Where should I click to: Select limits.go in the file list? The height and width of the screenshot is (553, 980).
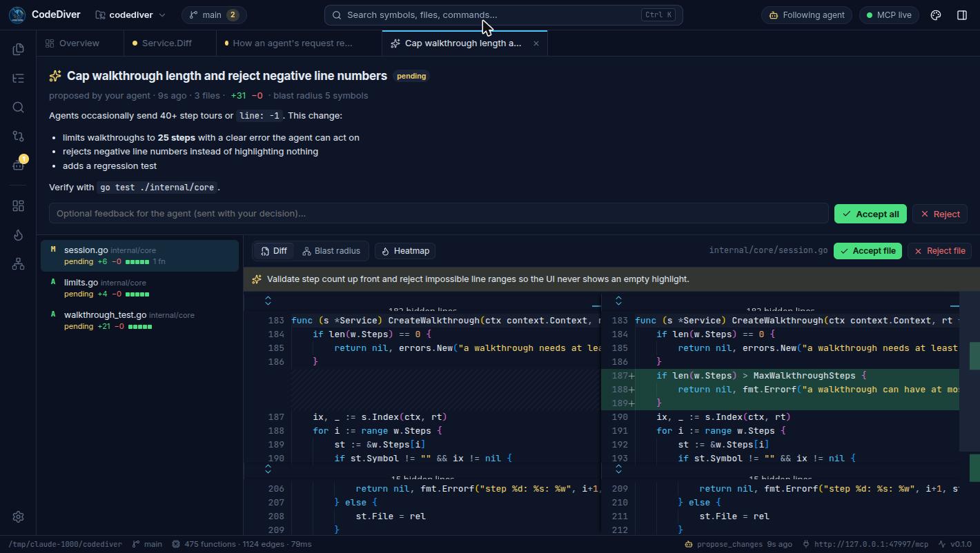pos(139,288)
